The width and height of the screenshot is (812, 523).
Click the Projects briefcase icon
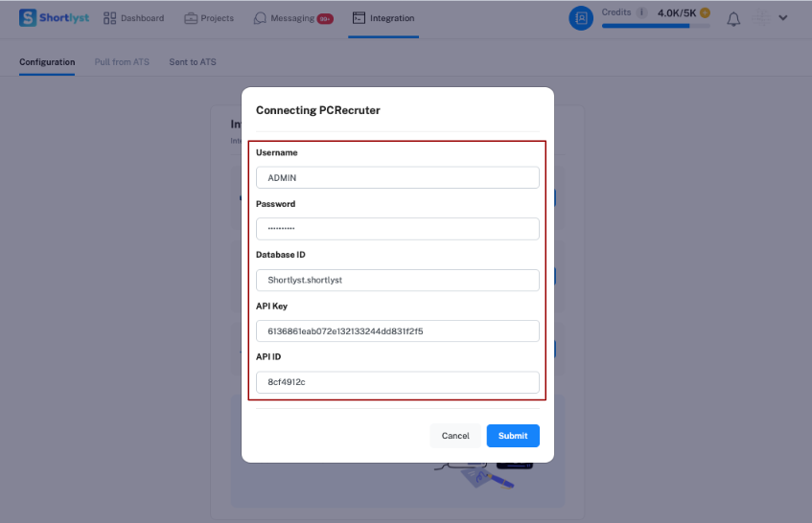pyautogui.click(x=191, y=18)
